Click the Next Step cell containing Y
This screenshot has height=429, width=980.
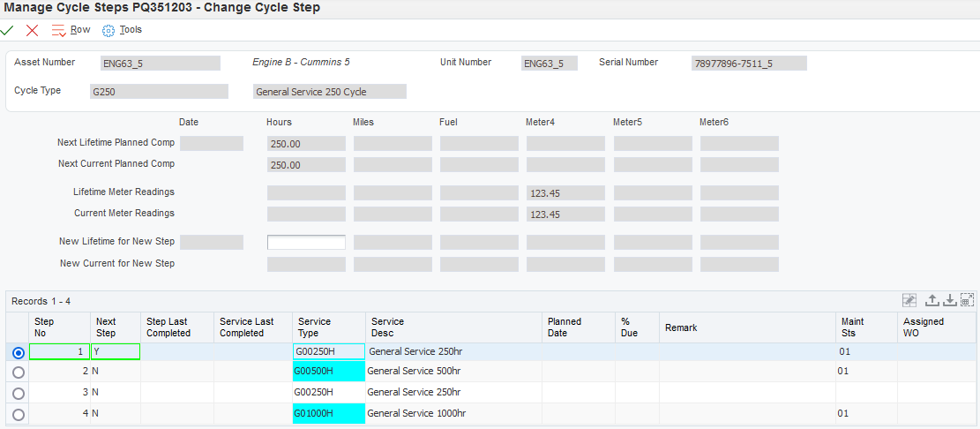(116, 351)
